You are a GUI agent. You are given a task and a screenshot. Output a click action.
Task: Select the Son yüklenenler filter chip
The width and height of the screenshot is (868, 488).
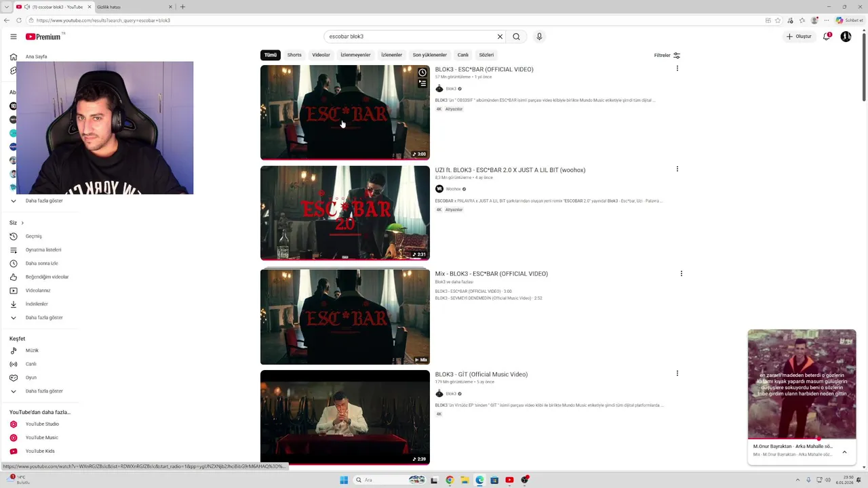coord(430,55)
